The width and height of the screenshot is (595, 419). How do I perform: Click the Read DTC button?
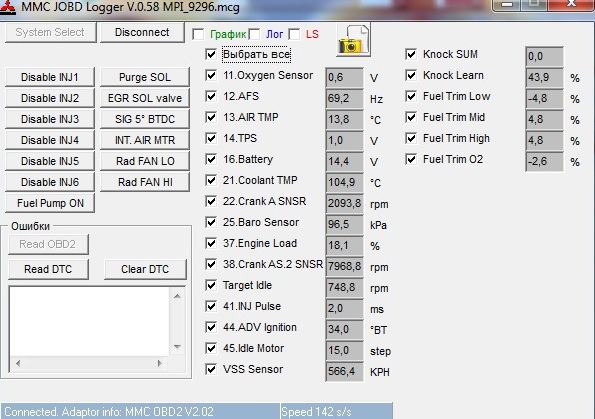[48, 269]
